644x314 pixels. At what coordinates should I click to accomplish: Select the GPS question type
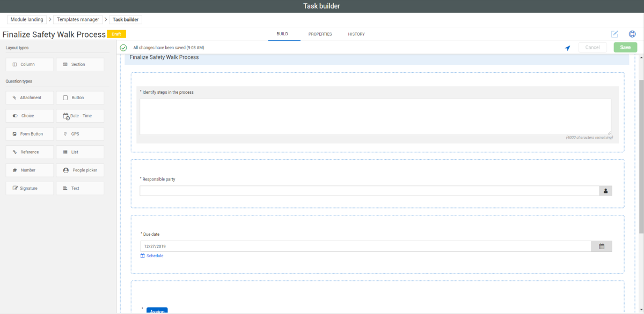point(80,134)
